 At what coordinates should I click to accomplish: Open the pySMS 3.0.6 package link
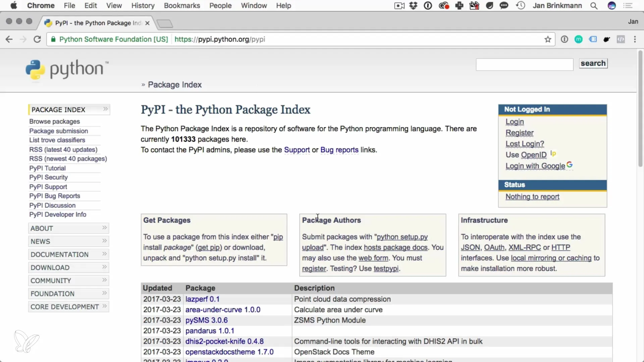point(207,320)
